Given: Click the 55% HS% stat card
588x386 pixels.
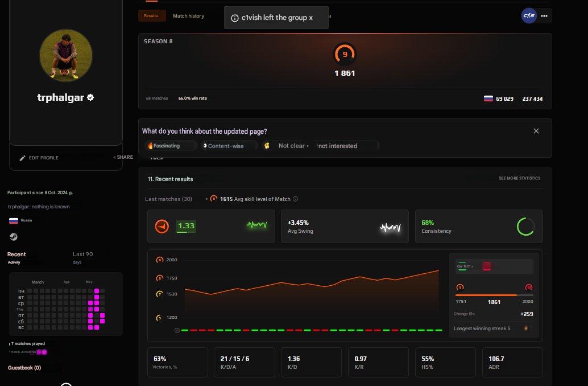Looking at the screenshot, I should coord(445,362).
